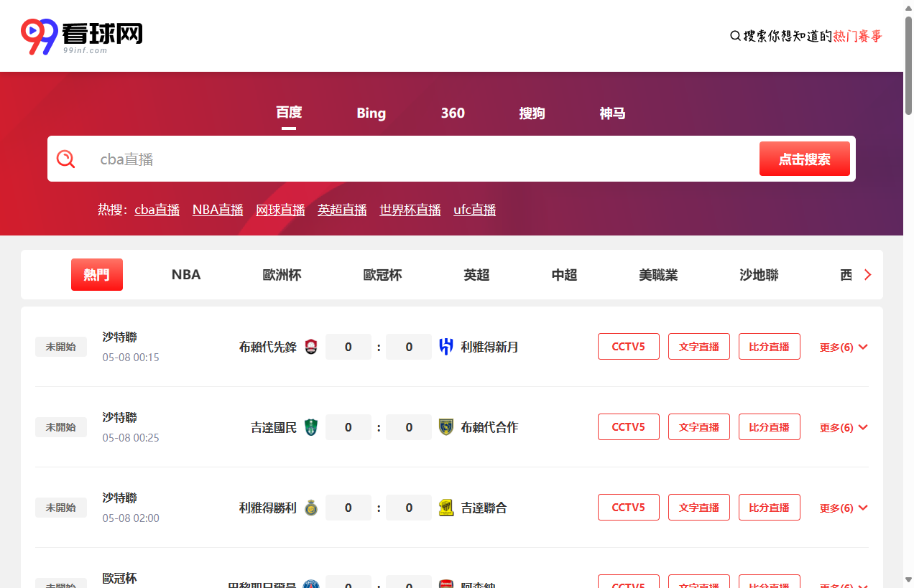Click 布賴代先鋒 team crest icon

[x=311, y=347]
